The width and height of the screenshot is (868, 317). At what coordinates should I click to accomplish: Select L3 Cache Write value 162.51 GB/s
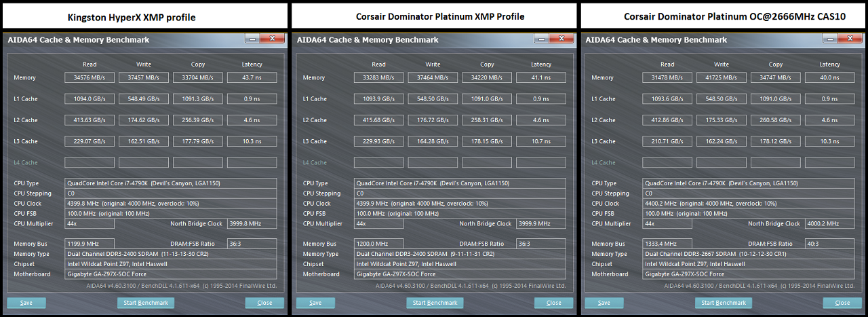coord(144,141)
